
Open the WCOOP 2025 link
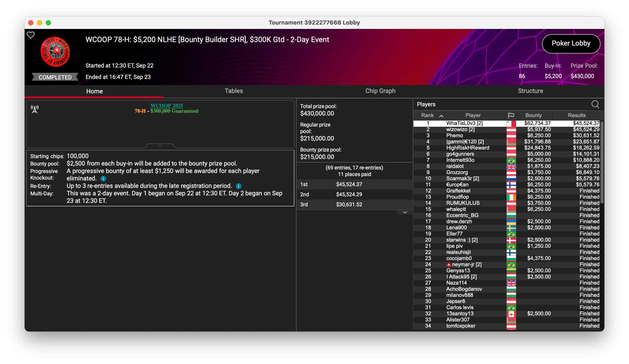pos(167,106)
